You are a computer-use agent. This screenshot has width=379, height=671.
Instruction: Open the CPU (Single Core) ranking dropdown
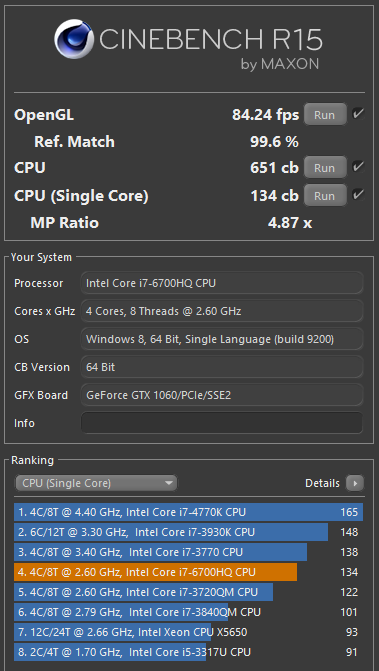(96, 483)
